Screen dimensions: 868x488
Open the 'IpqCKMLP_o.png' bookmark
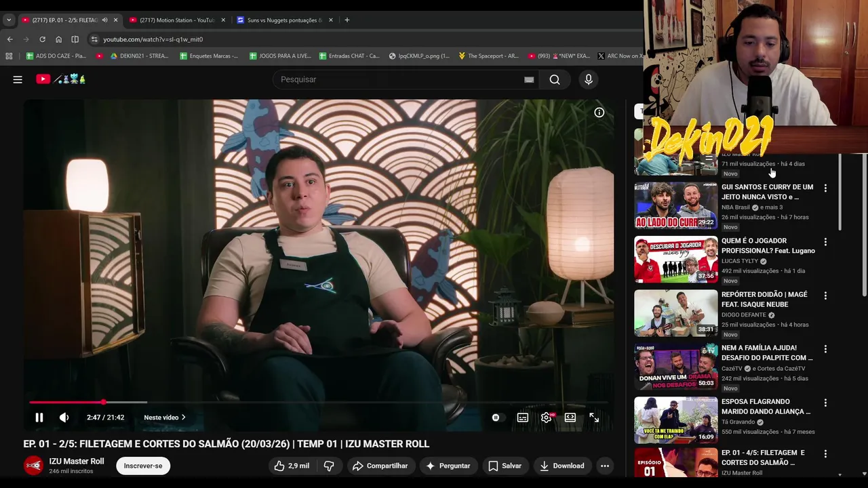point(419,56)
